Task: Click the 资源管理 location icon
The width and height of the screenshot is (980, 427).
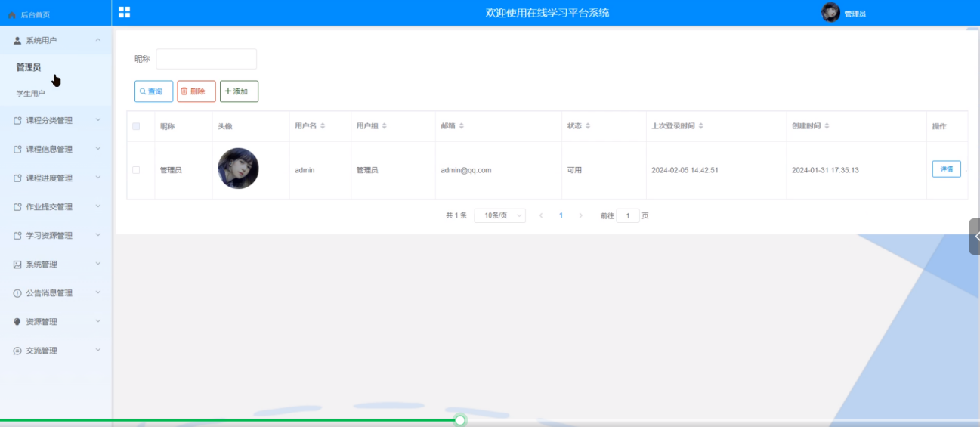Action: [x=17, y=321]
